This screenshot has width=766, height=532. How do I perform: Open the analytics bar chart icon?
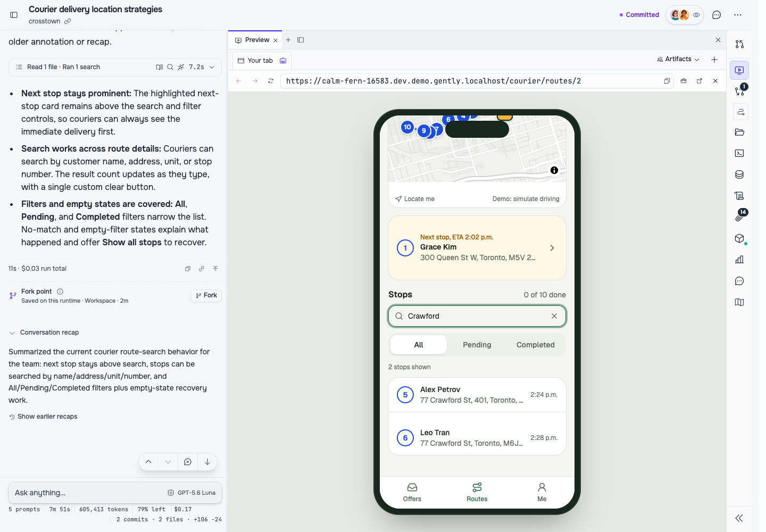point(739,260)
